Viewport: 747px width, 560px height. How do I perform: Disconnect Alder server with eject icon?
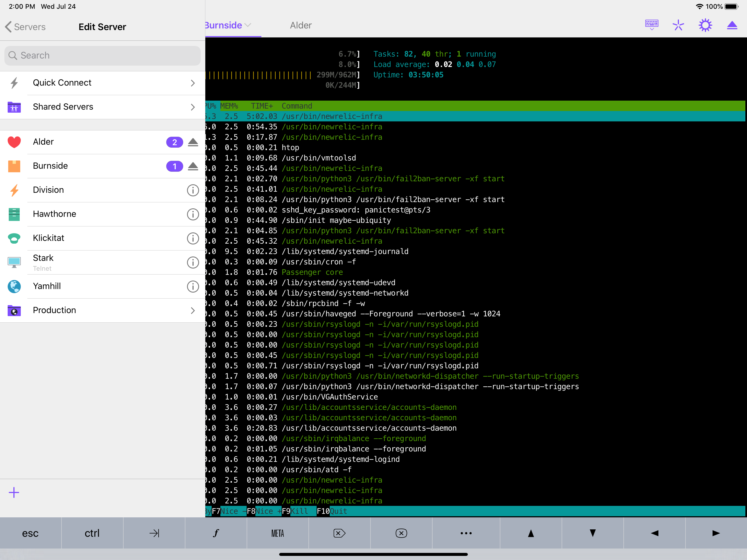pyautogui.click(x=193, y=142)
